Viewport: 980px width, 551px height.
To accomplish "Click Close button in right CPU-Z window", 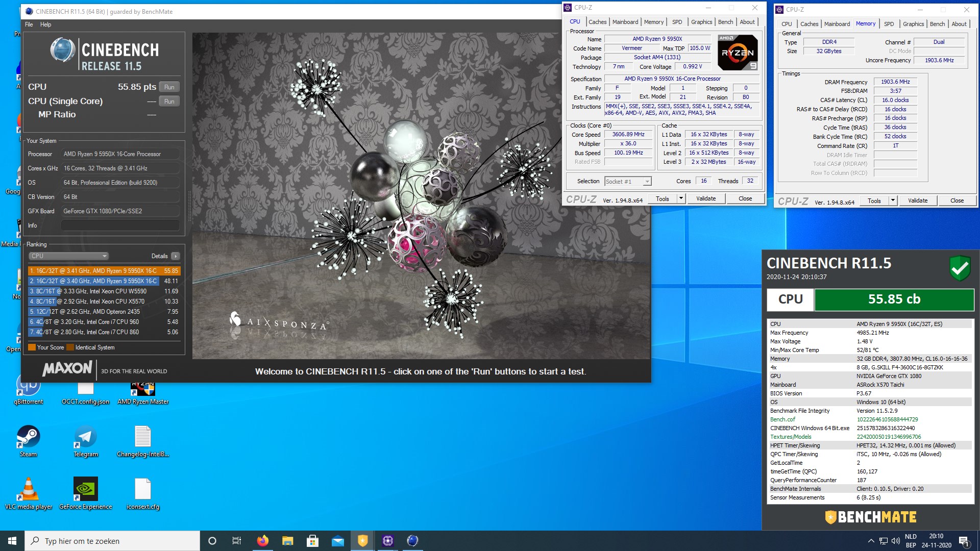I will [x=957, y=201].
